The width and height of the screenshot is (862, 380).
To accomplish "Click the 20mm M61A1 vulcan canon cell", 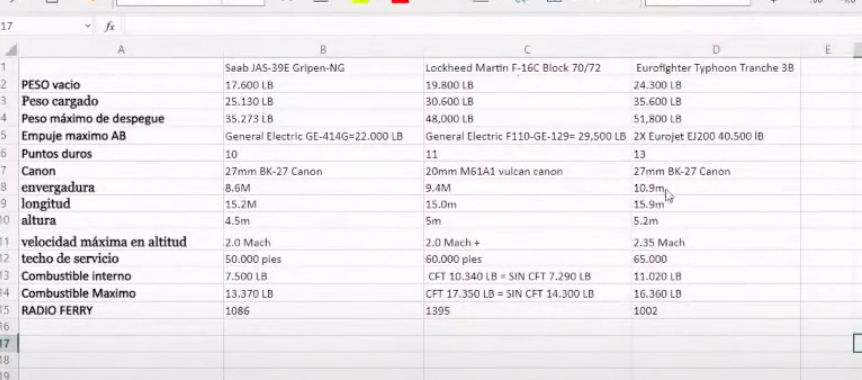I will pyautogui.click(x=527, y=171).
